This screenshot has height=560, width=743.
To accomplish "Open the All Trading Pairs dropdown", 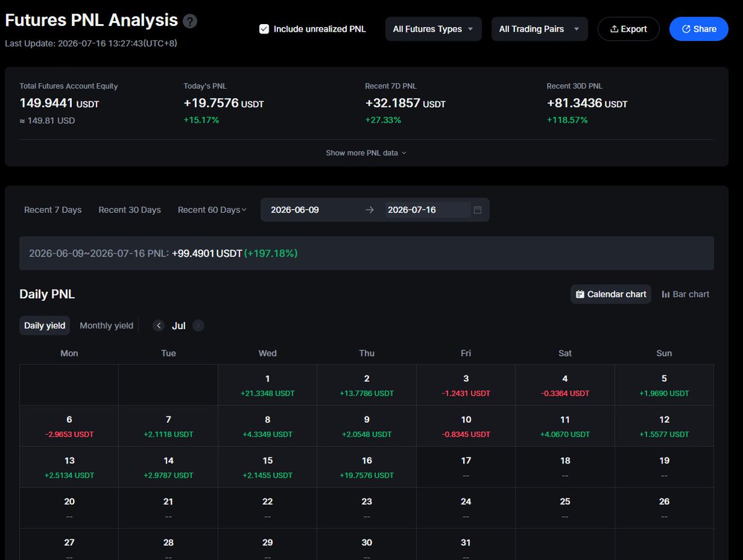I will coord(539,29).
